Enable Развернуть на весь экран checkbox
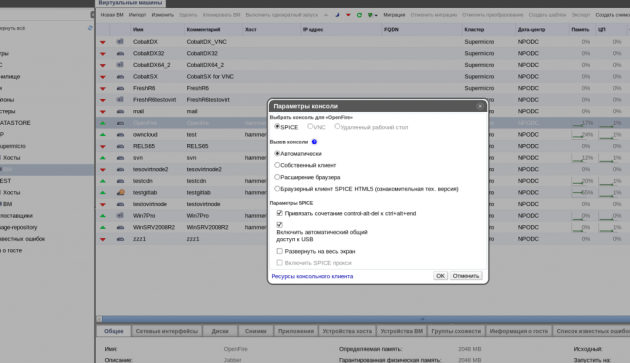The height and width of the screenshot is (363, 630). pyautogui.click(x=279, y=251)
